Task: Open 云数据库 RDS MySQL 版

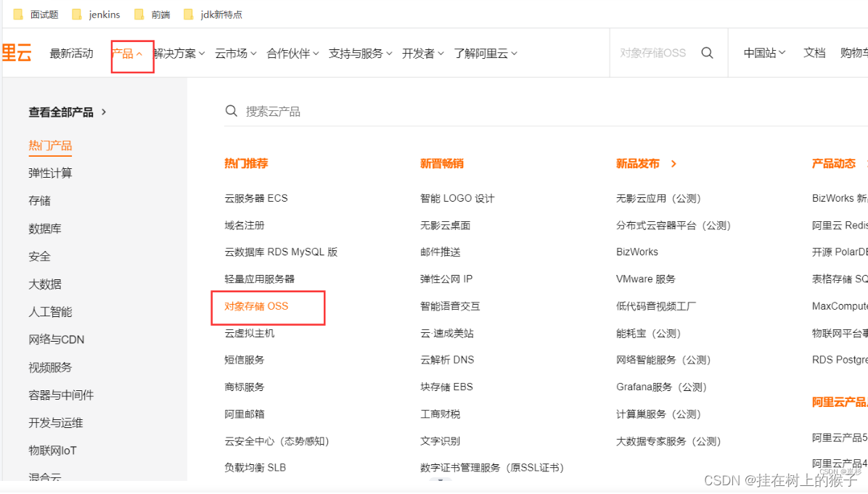Action: (x=281, y=252)
